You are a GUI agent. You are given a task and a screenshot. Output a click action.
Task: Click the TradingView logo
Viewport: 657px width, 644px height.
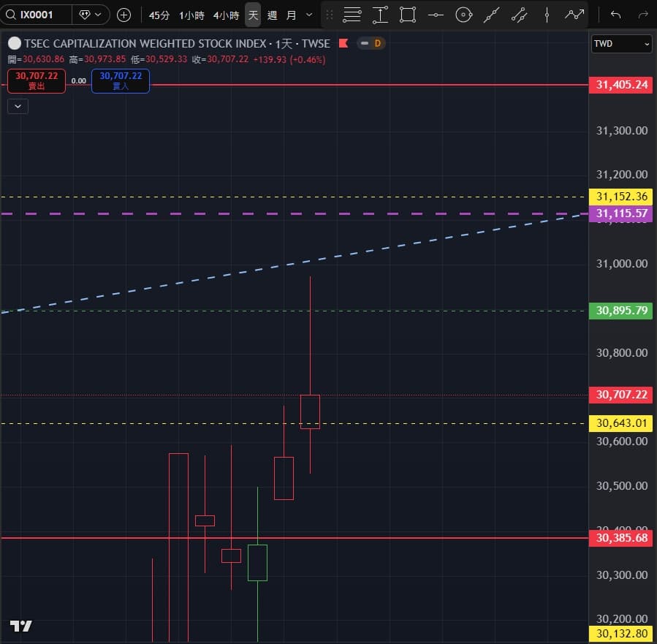pos(21,626)
